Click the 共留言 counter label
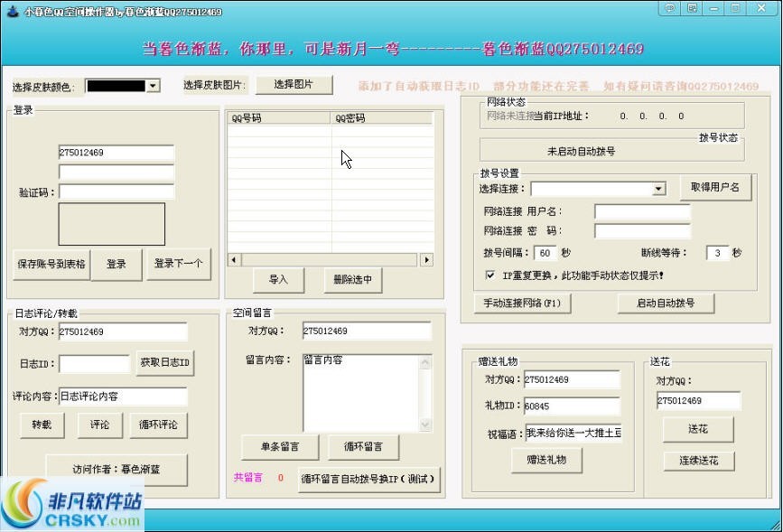 tap(248, 478)
